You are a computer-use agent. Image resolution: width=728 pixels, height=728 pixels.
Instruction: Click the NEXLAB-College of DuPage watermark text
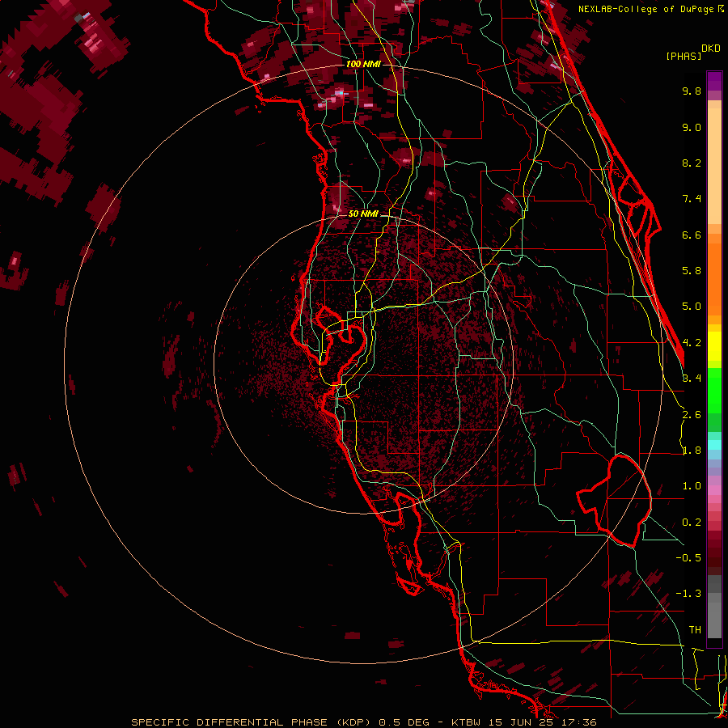point(647,9)
